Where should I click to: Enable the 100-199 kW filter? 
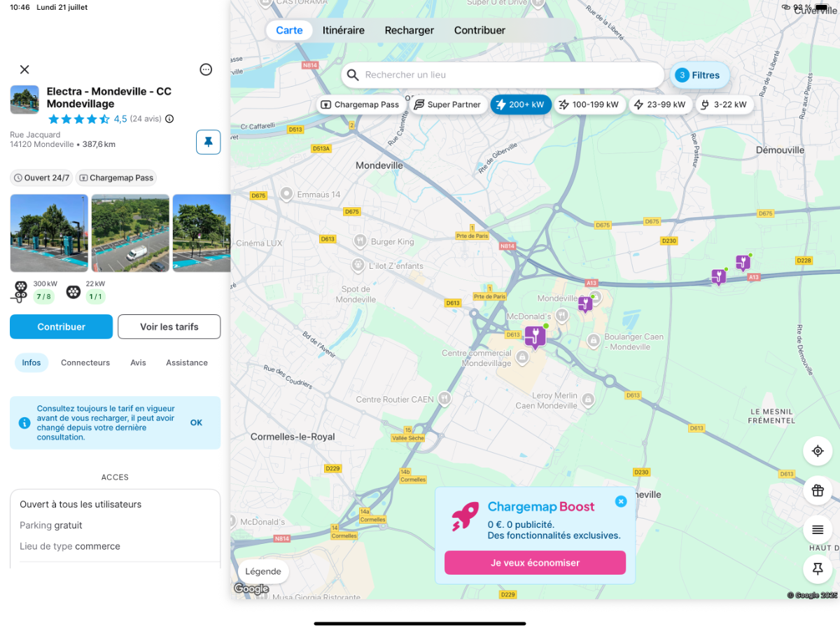(x=589, y=105)
